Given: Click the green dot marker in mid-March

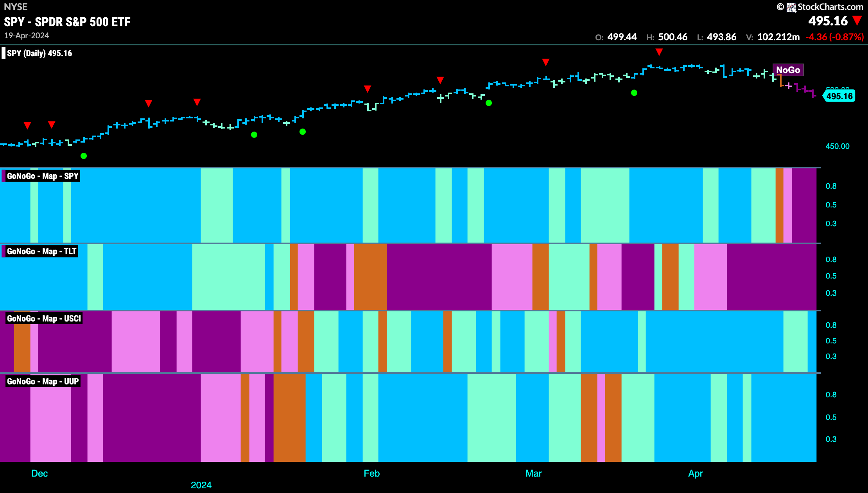Looking at the screenshot, I should pyautogui.click(x=634, y=93).
